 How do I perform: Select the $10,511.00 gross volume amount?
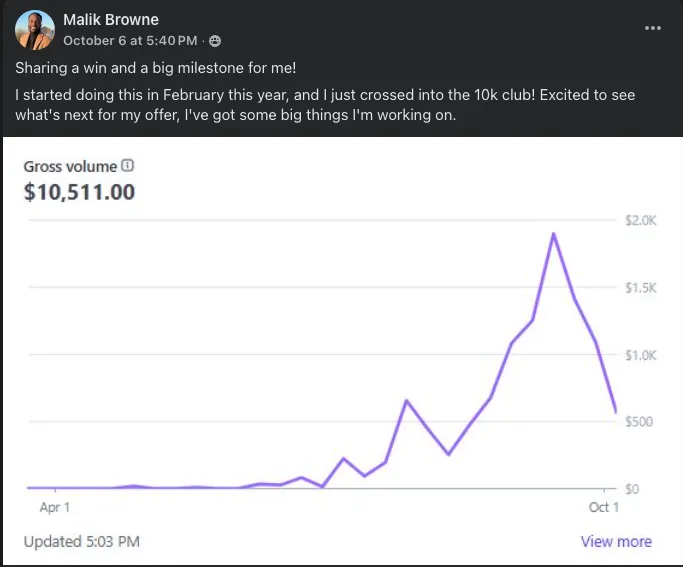(x=79, y=191)
